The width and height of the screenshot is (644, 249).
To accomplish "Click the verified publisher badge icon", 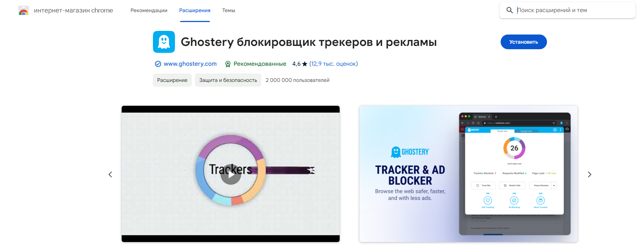I will point(158,64).
